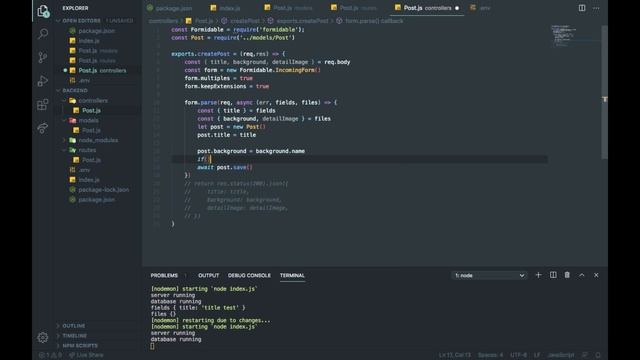Viewport: 640px width, 360px height.
Task: Open errors and warnings in the status bar
Action: (x=50, y=355)
